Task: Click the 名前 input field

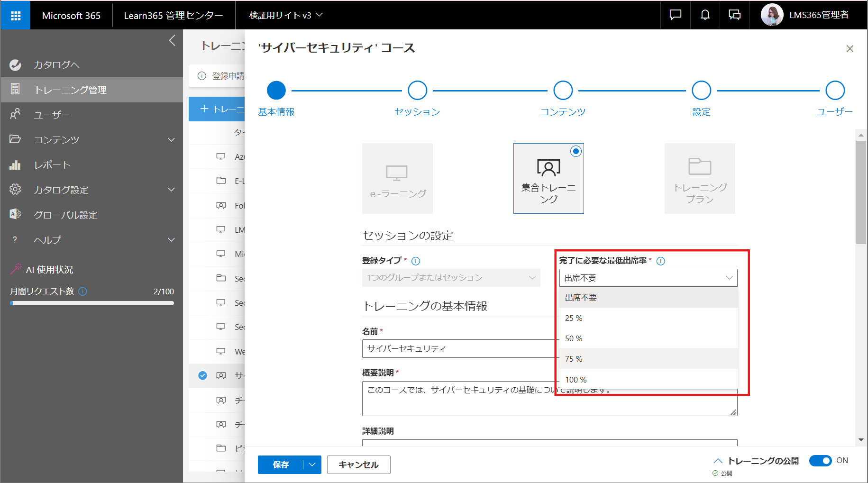Action: coord(550,348)
